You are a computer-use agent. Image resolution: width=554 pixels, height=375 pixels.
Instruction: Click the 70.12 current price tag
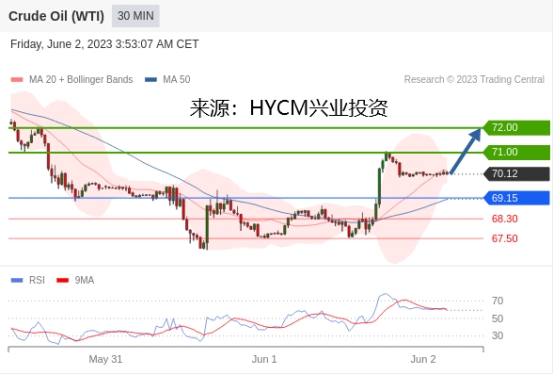pyautogui.click(x=516, y=174)
